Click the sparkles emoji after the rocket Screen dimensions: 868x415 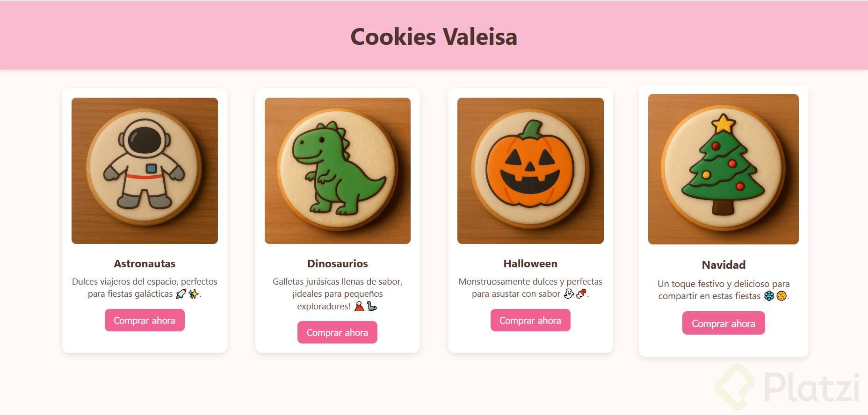(x=193, y=294)
